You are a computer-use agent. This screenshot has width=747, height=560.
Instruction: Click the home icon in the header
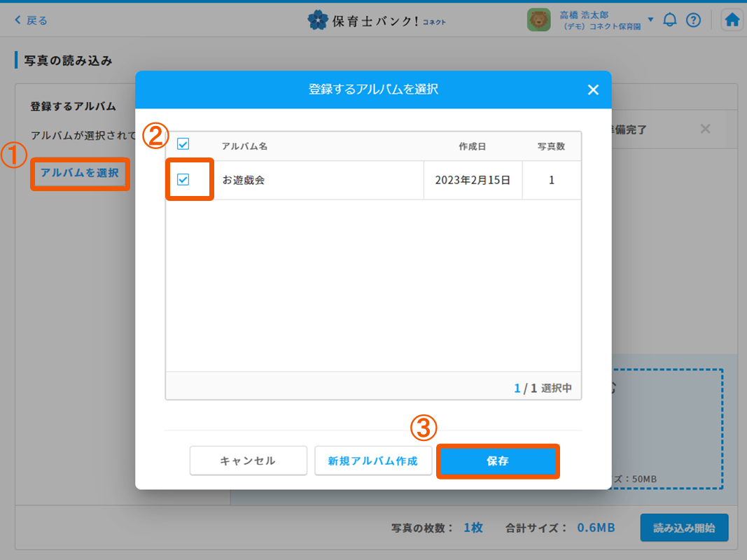tap(732, 20)
